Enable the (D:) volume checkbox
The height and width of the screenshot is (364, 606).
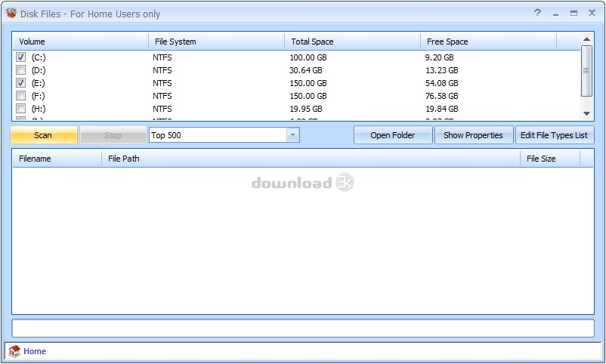click(21, 70)
